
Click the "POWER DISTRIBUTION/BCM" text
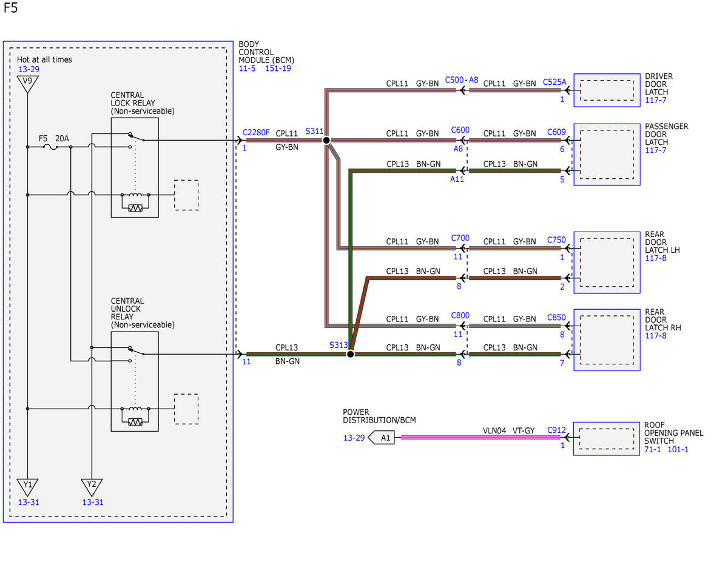pos(379,416)
